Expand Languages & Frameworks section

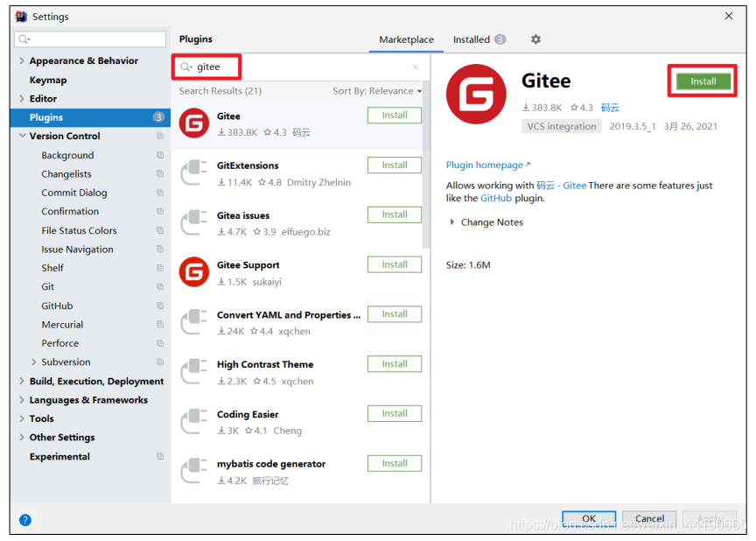[22, 400]
